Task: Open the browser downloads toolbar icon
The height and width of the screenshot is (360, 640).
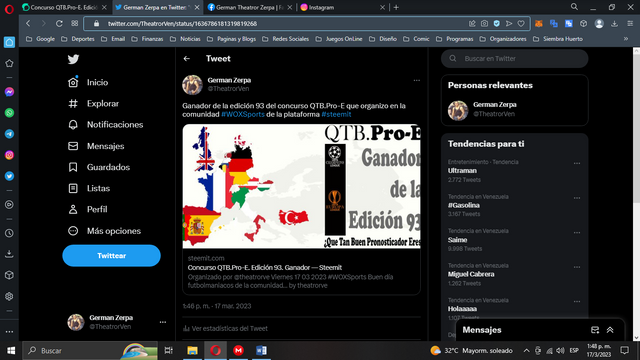Action: pos(614,24)
